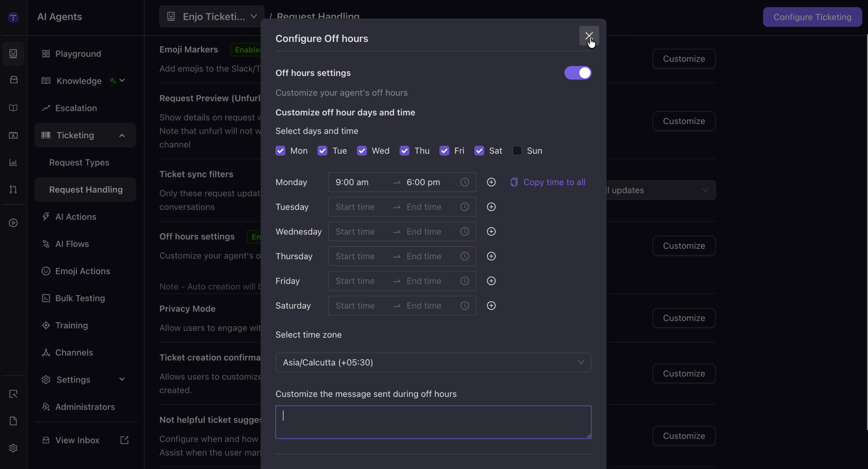868x469 pixels.
Task: Open the Channels page
Action: tap(85, 353)
